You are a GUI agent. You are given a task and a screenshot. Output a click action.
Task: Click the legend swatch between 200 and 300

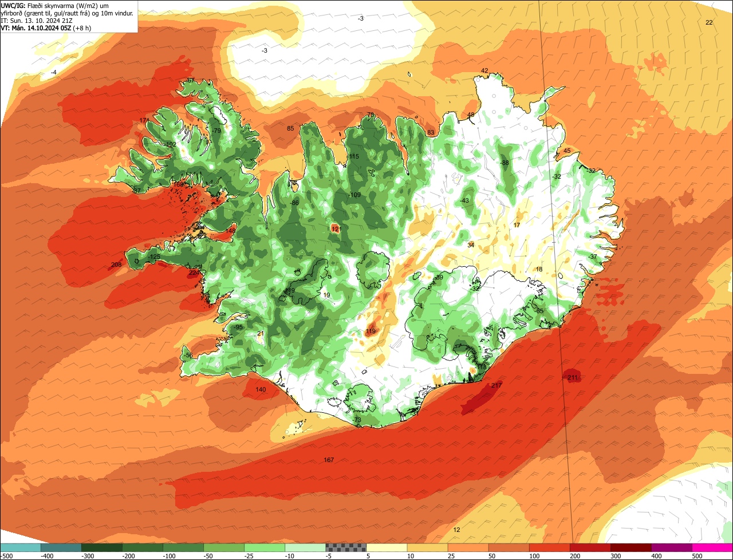[590, 547]
